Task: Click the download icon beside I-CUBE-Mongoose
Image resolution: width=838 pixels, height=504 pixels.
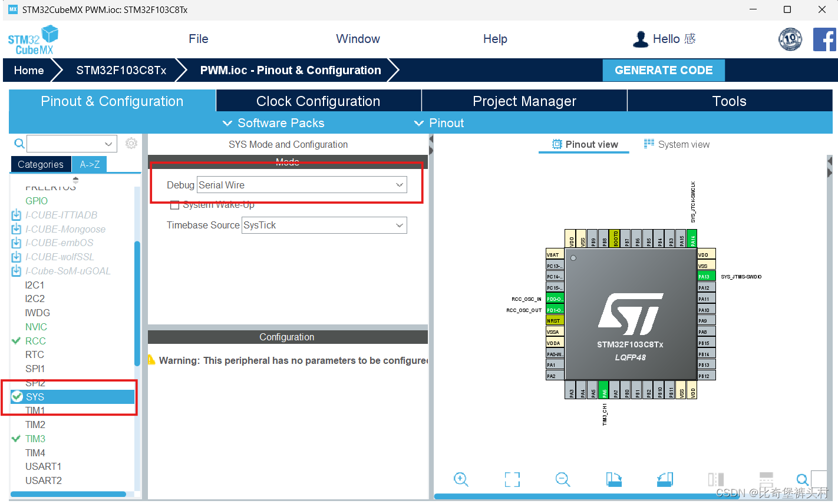Action: [x=17, y=229]
